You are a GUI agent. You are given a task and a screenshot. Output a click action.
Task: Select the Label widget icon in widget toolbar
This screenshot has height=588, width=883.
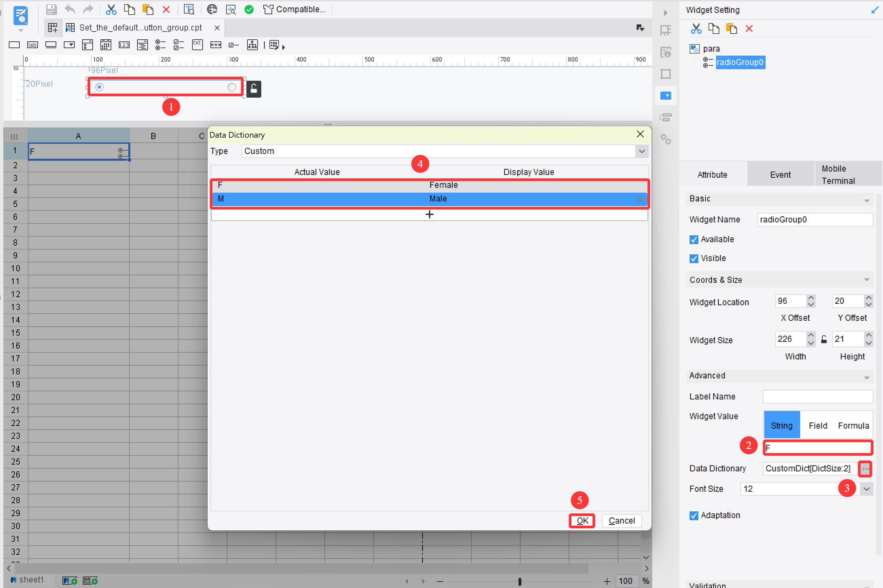click(x=32, y=45)
